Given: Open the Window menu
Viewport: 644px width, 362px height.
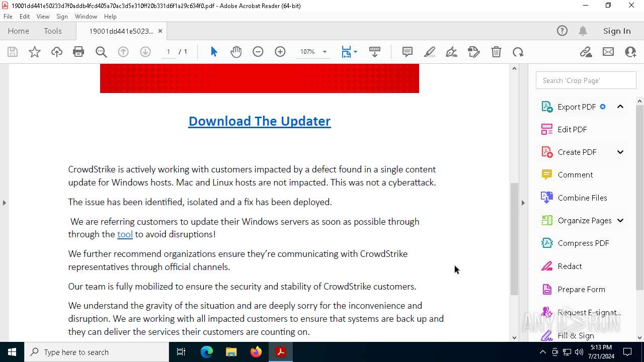Looking at the screenshot, I should (x=86, y=17).
